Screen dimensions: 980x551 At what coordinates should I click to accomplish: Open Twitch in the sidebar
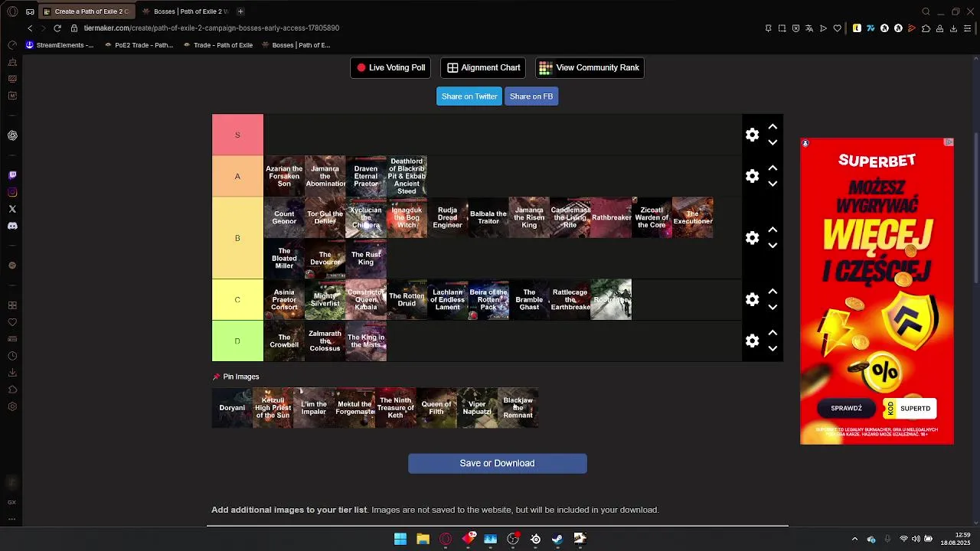[x=12, y=175]
